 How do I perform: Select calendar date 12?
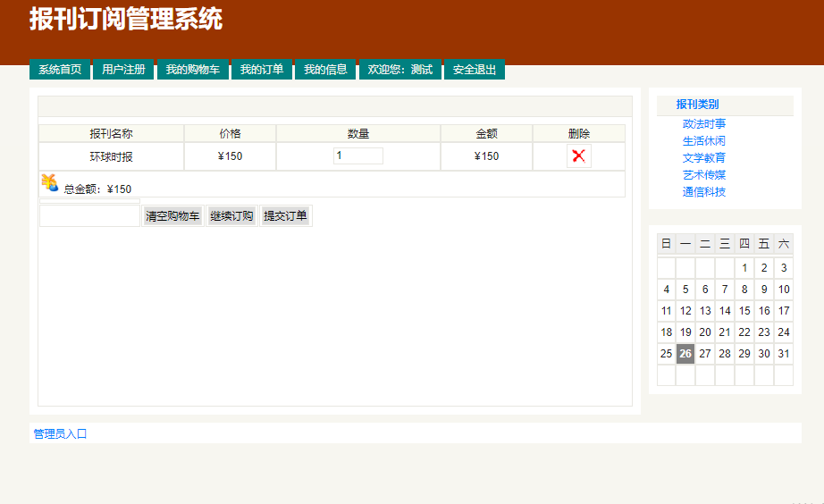click(685, 311)
